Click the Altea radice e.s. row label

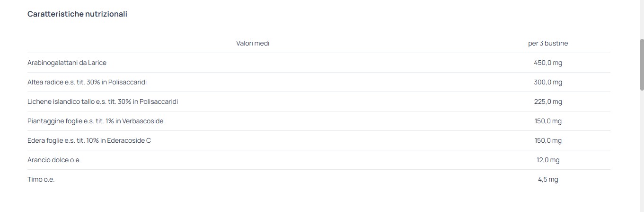point(87,82)
